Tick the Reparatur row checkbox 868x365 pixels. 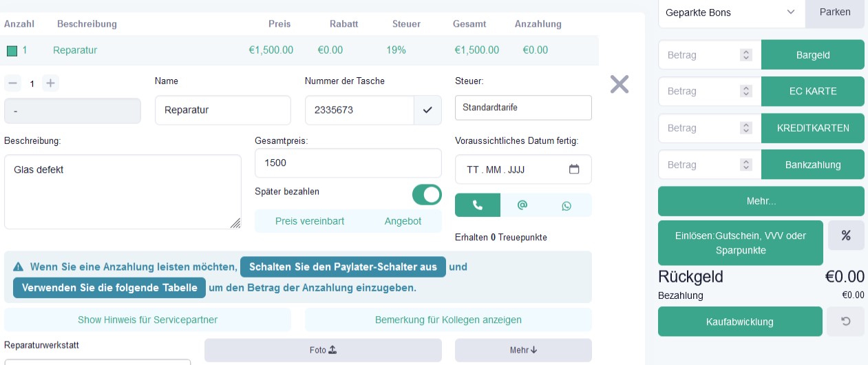click(x=12, y=51)
